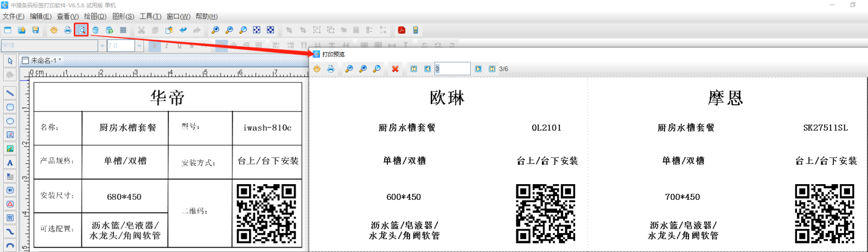Click the zoom out magnifier in main toolbar

[229, 30]
